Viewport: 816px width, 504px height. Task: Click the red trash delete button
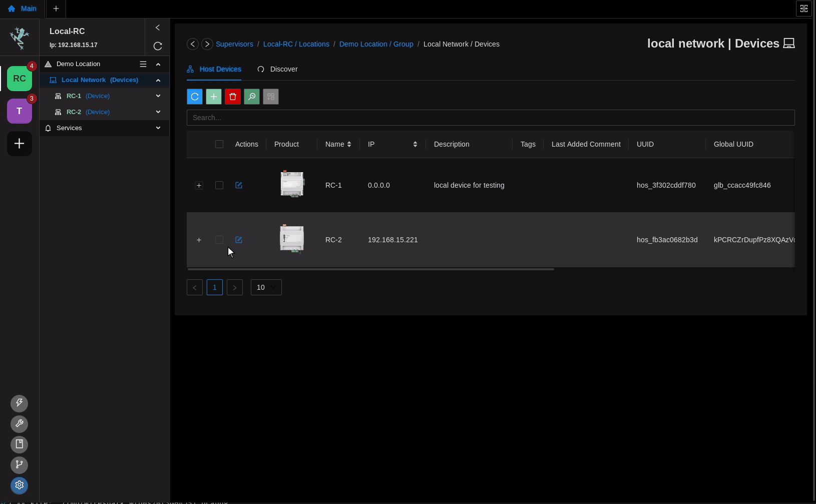point(233,97)
